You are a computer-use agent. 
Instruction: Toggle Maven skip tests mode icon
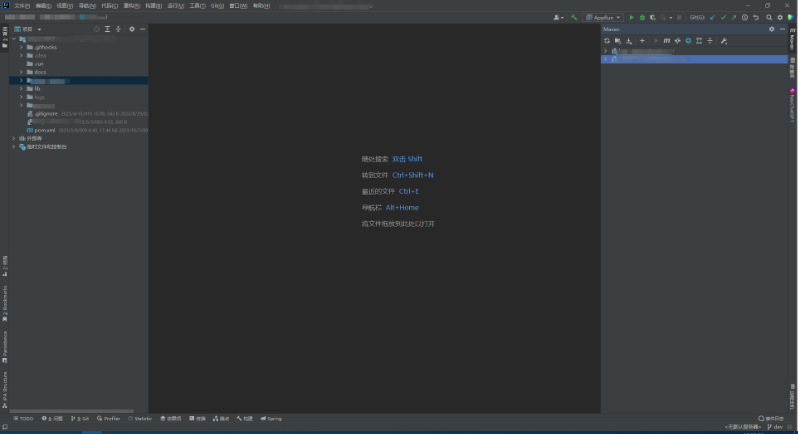688,41
